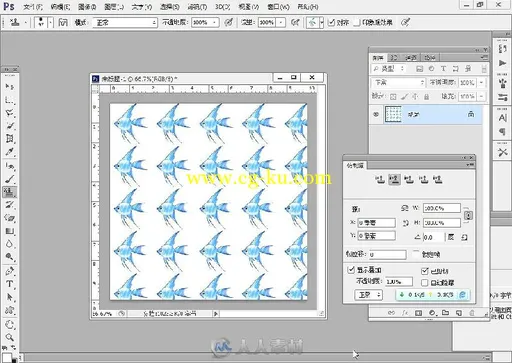Select the Brush tool
Image resolution: width=512 pixels, height=363 pixels.
(10, 179)
